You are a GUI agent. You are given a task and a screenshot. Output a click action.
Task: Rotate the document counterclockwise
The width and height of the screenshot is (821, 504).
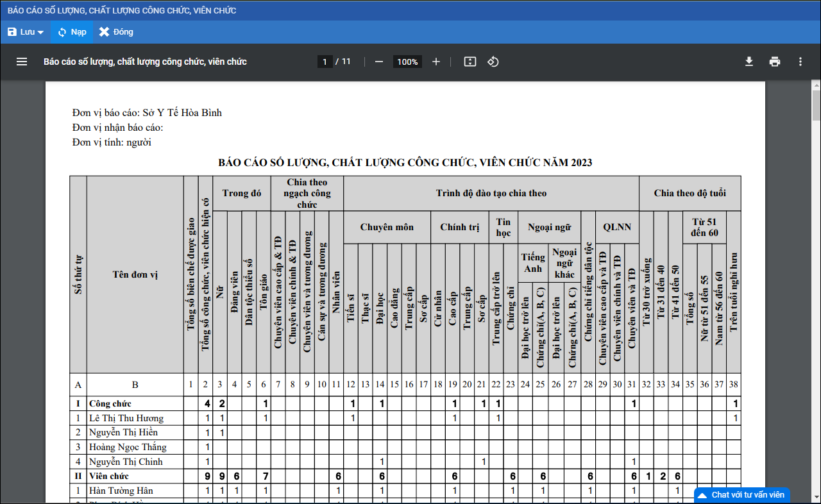(x=493, y=62)
